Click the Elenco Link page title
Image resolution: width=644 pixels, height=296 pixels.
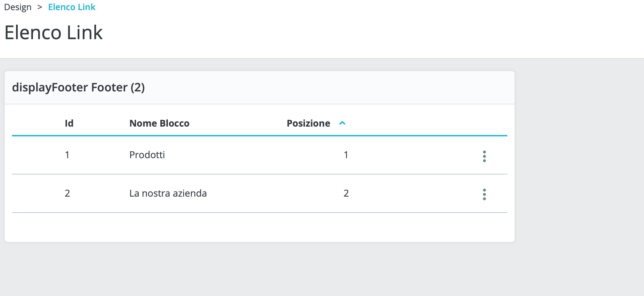[x=54, y=33]
